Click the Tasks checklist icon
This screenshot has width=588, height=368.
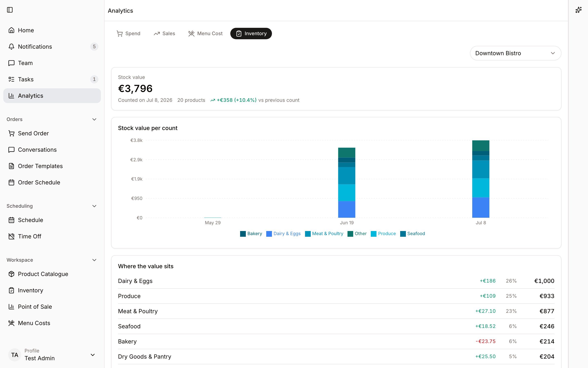[x=11, y=79]
